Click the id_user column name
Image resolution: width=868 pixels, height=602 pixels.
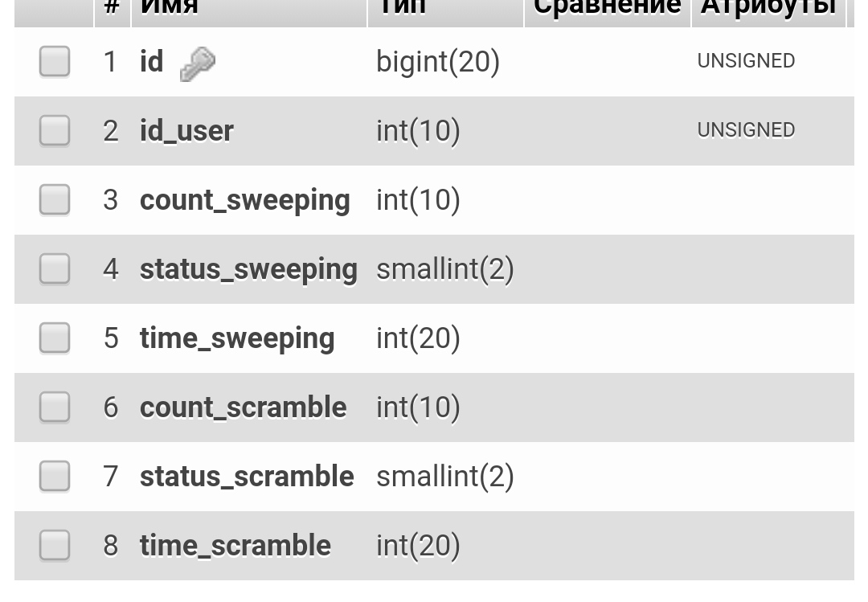pyautogui.click(x=186, y=131)
